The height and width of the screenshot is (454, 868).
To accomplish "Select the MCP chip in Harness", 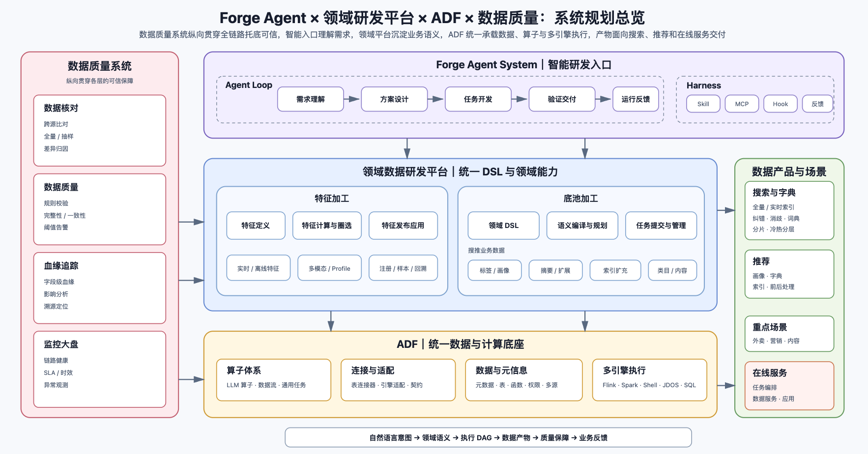I will [x=742, y=104].
